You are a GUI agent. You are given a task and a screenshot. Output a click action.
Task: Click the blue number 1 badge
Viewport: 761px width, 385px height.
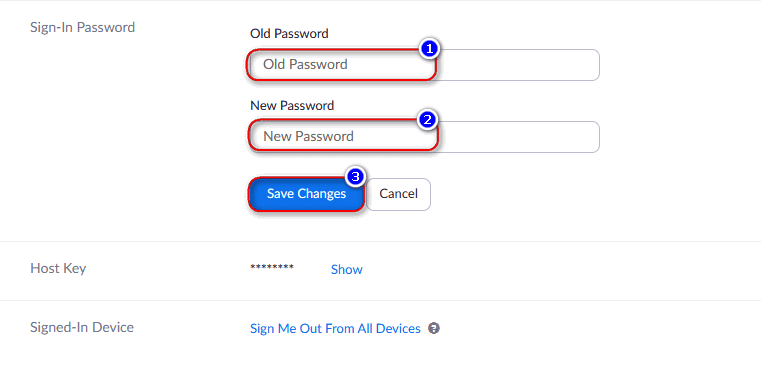coord(429,49)
